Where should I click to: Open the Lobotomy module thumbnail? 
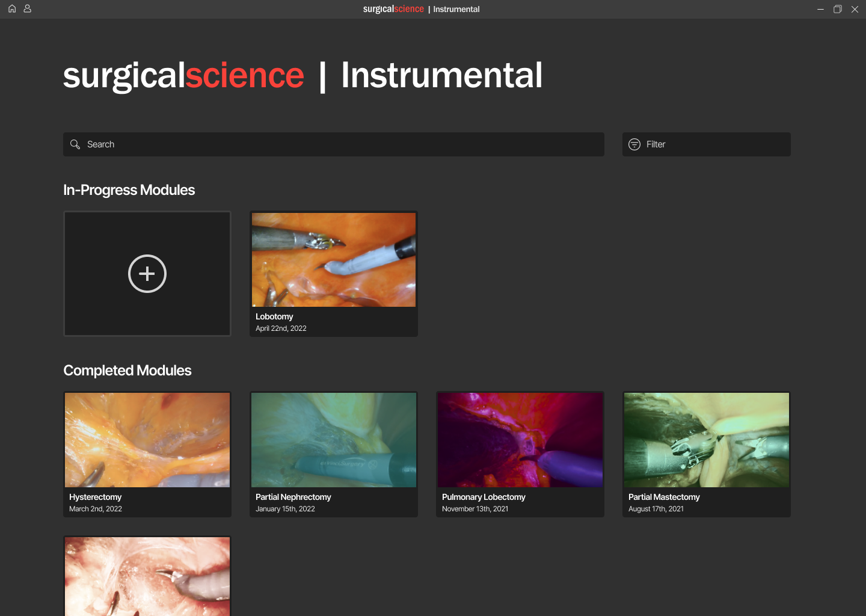click(x=334, y=260)
